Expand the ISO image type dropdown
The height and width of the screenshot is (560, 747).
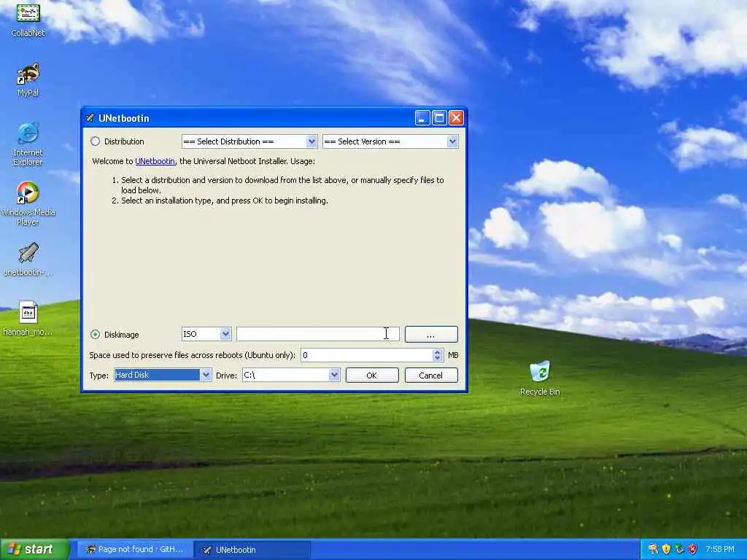[x=206, y=334]
